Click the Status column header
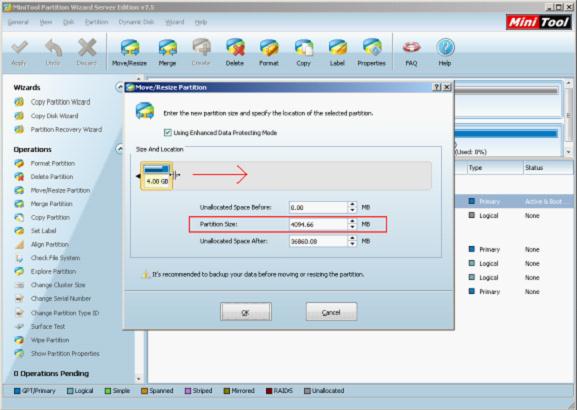 pyautogui.click(x=548, y=168)
